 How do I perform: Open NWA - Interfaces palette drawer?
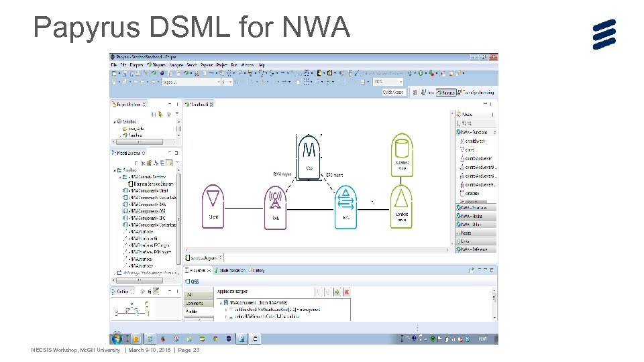476,208
